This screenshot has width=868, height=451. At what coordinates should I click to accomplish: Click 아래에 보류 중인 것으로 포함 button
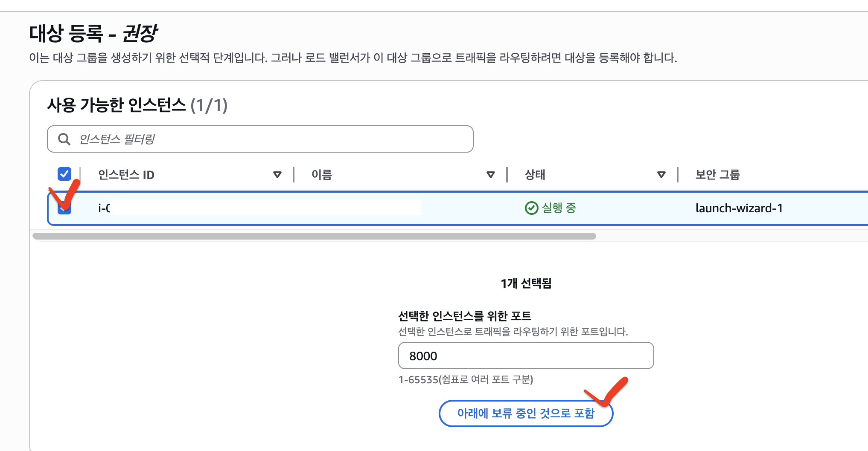tap(526, 413)
